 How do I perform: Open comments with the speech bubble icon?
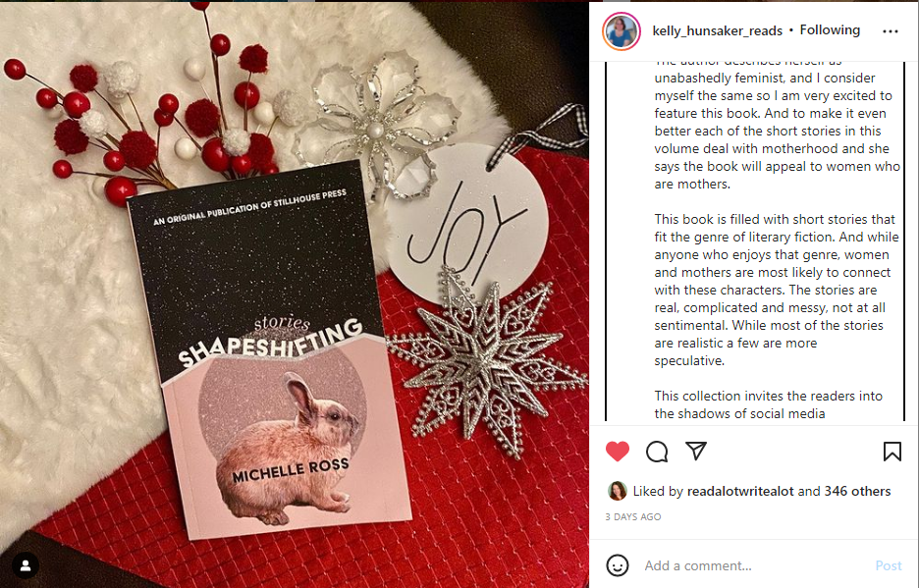pyautogui.click(x=657, y=452)
